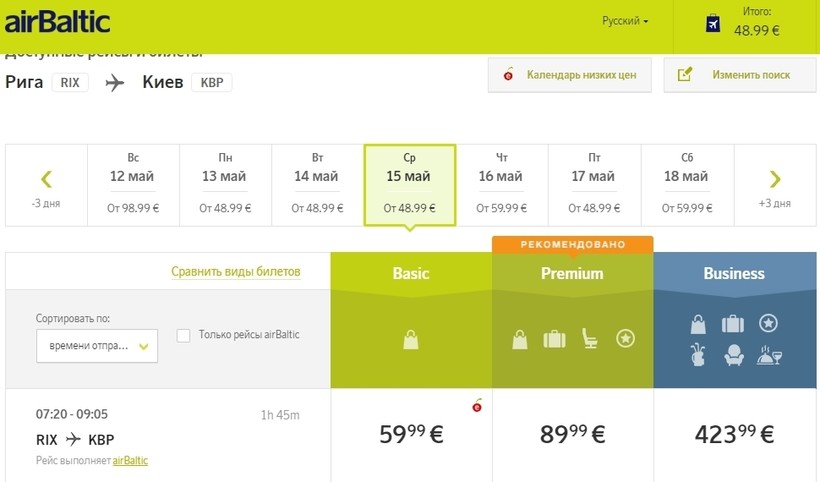Select the Ср 15 май date tab
Image resolution: width=820 pixels, height=482 pixels.
tap(410, 186)
